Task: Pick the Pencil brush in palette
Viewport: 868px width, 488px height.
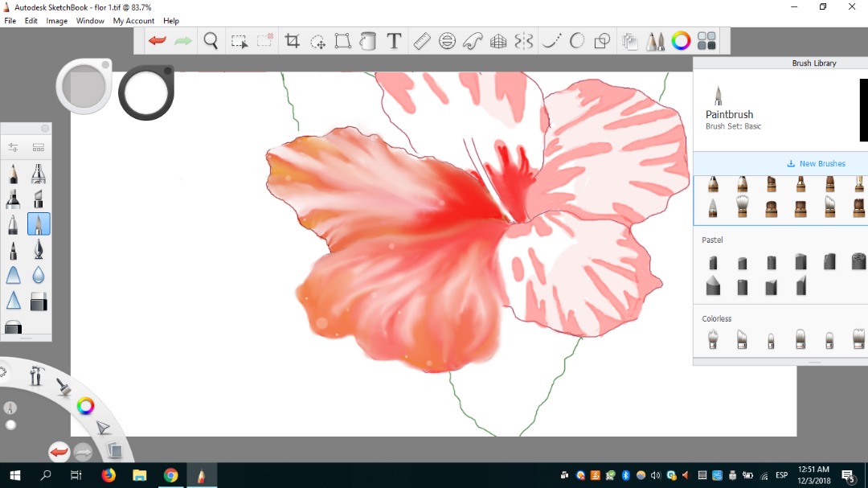Action: [x=14, y=174]
